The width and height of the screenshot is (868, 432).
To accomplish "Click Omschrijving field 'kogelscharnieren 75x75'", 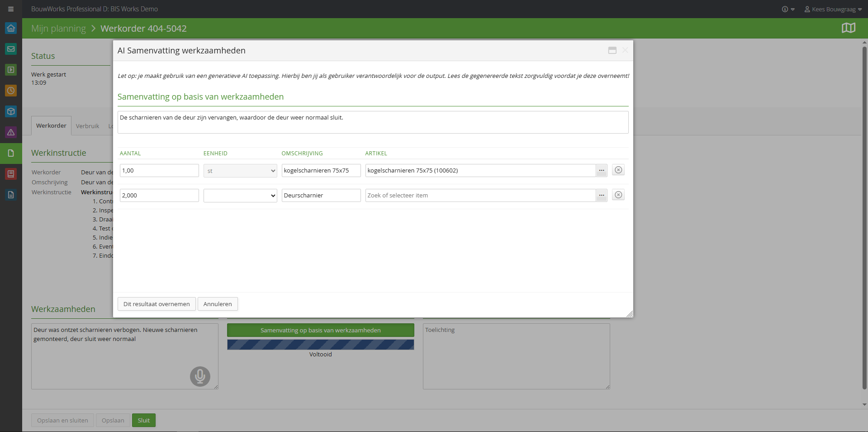I will (321, 170).
